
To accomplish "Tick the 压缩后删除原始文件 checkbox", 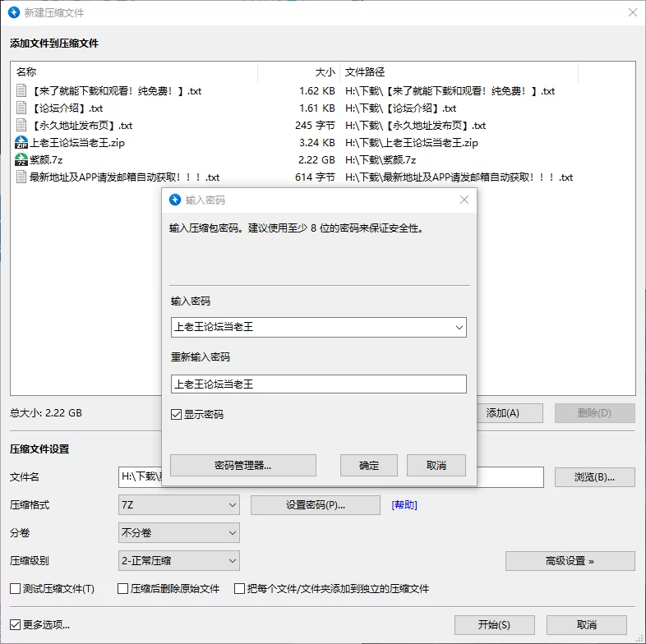I will pos(122,589).
